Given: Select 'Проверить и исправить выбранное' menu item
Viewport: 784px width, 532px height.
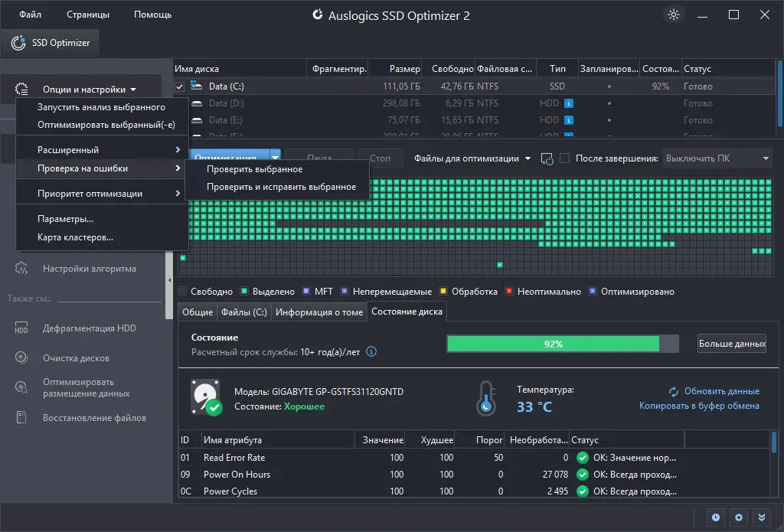Looking at the screenshot, I should pyautogui.click(x=281, y=187).
